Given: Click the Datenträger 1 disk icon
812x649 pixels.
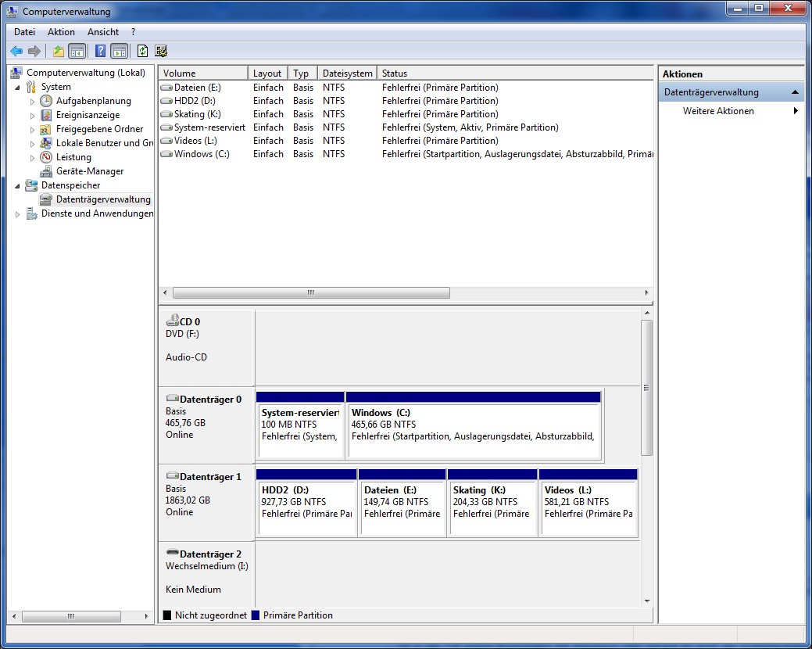Looking at the screenshot, I should click(173, 475).
